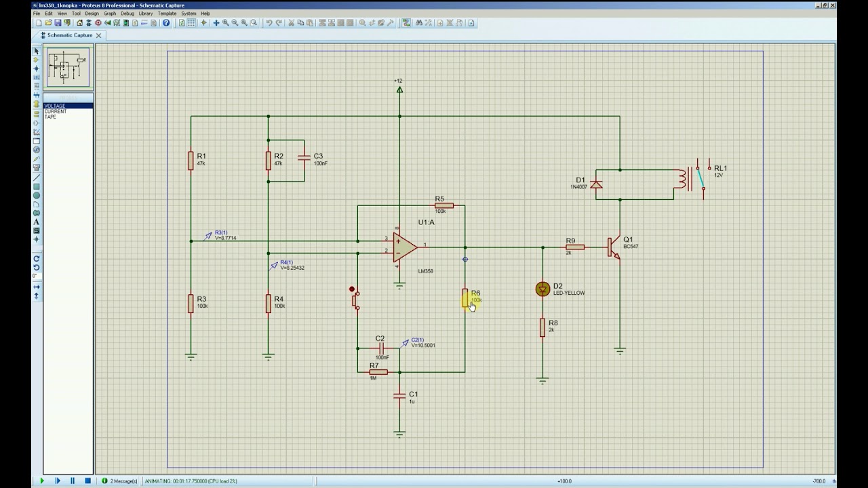
Task: Select the 2D Graphics Box tool
Action: pos(37,186)
